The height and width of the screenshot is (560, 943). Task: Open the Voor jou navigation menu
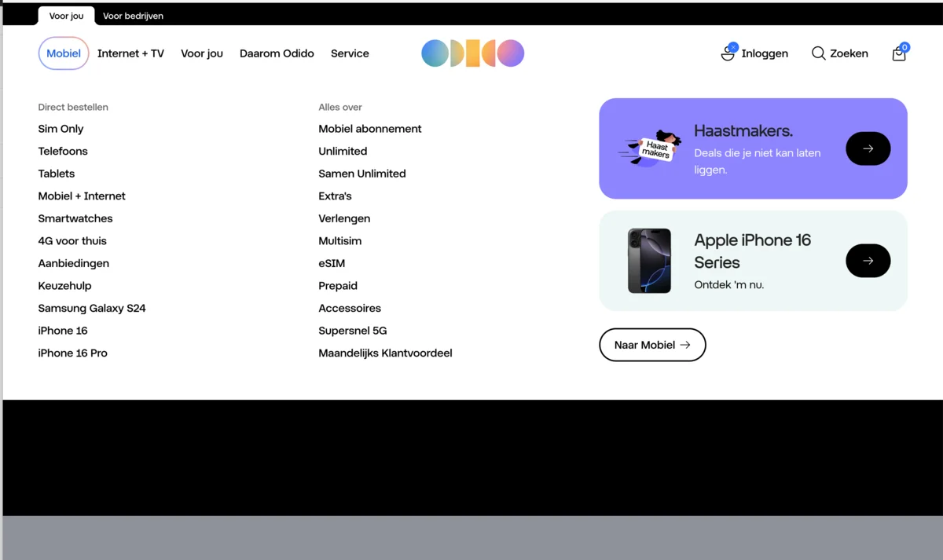coord(202,53)
